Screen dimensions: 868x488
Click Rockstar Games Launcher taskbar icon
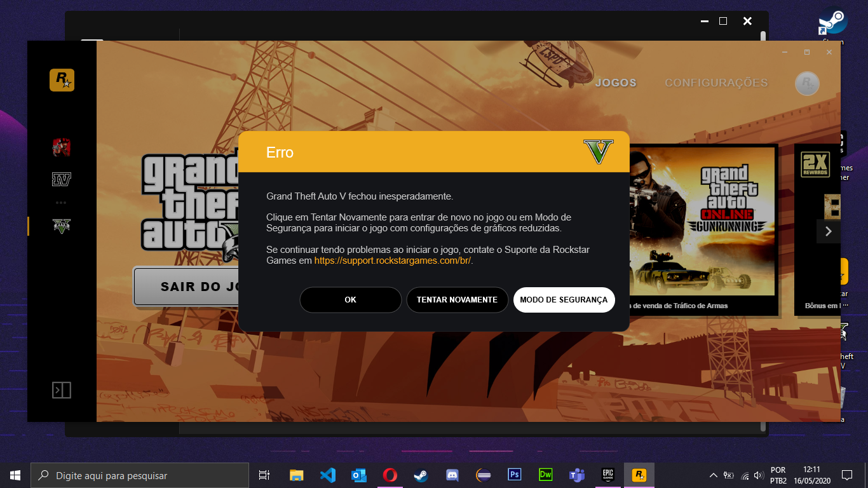pyautogui.click(x=639, y=475)
